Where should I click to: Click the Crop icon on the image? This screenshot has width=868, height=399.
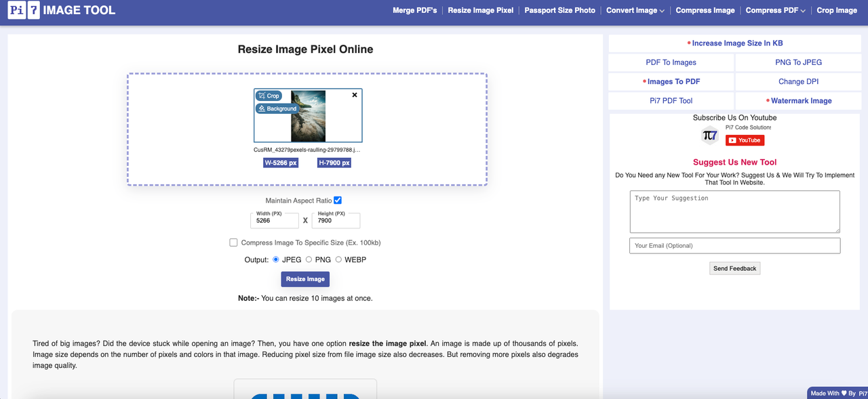(x=269, y=96)
